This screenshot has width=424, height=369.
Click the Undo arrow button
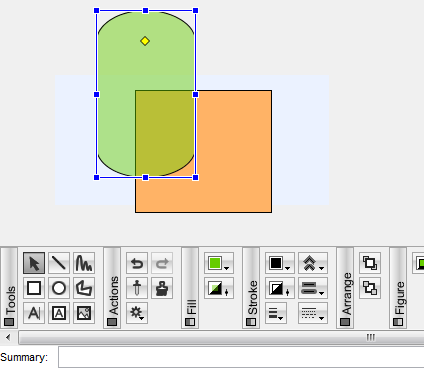tap(137, 263)
